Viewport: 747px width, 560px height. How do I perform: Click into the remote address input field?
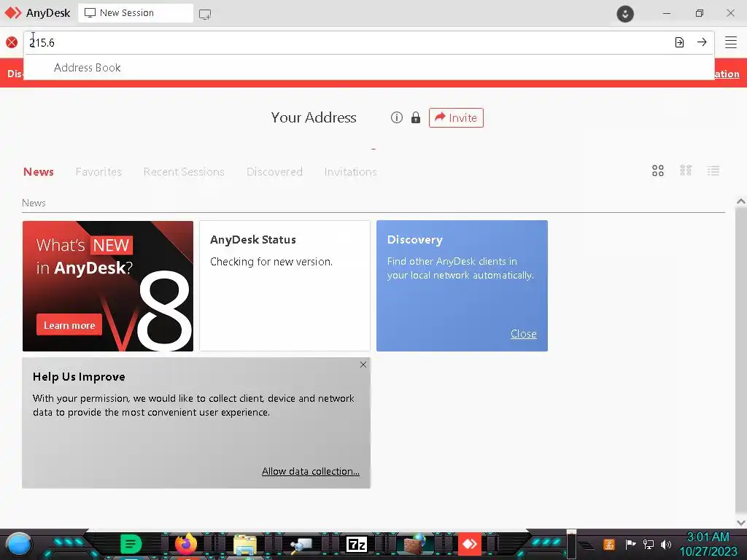point(348,43)
